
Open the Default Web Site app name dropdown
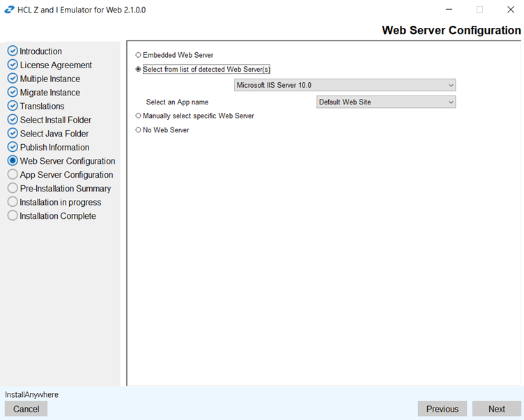pos(385,102)
